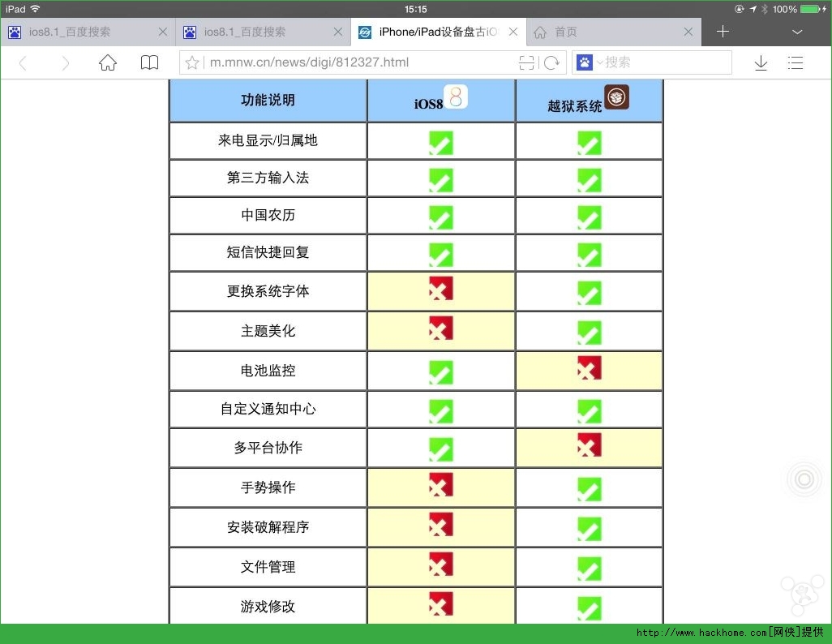Tap 越狱系统 green check for 更换系统字体
The width and height of the screenshot is (832, 644).
tap(590, 293)
